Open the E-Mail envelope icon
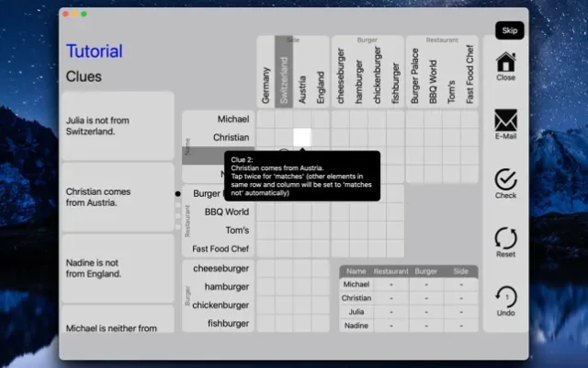 505,121
